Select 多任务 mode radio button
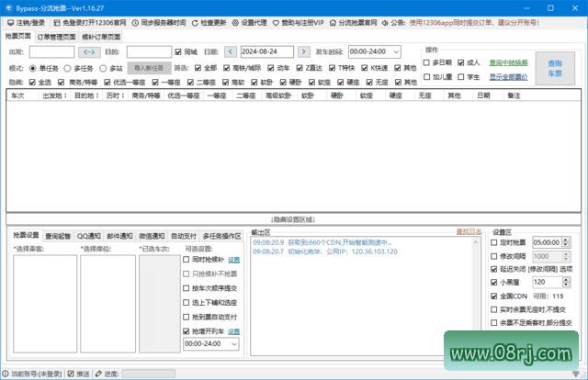The width and height of the screenshot is (588, 380). point(67,68)
